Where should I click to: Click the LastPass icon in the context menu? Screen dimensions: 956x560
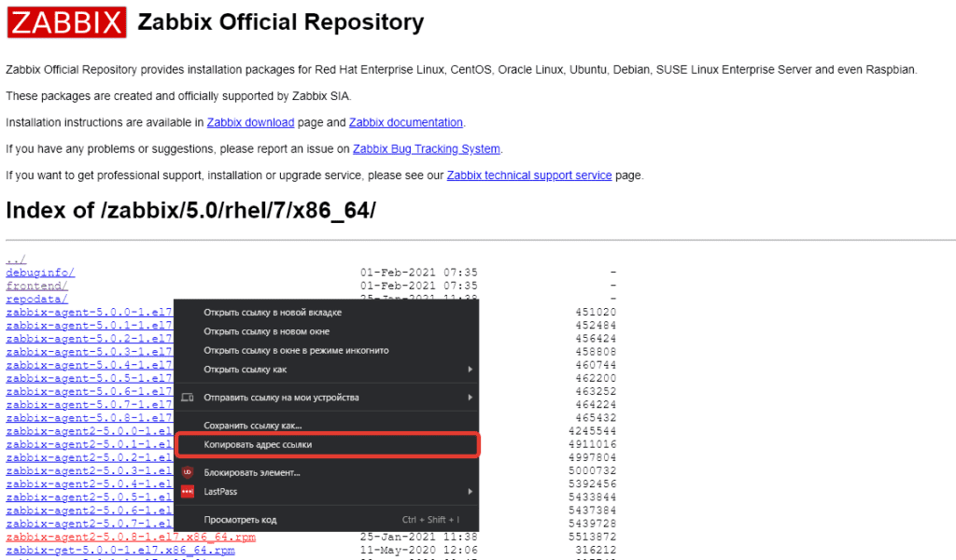(188, 491)
